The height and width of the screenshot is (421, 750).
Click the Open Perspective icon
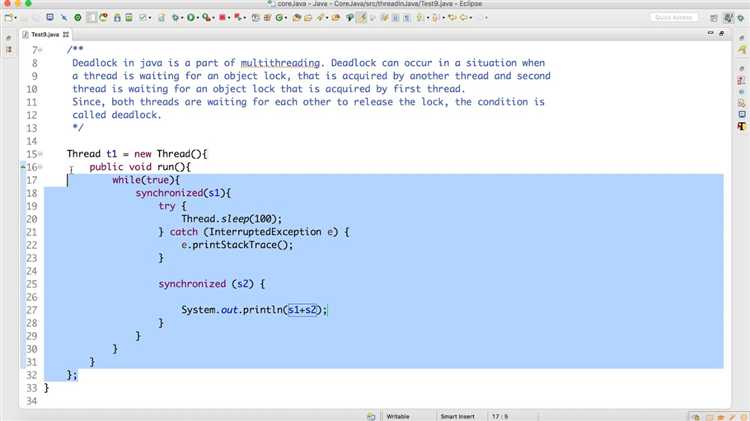click(x=714, y=18)
